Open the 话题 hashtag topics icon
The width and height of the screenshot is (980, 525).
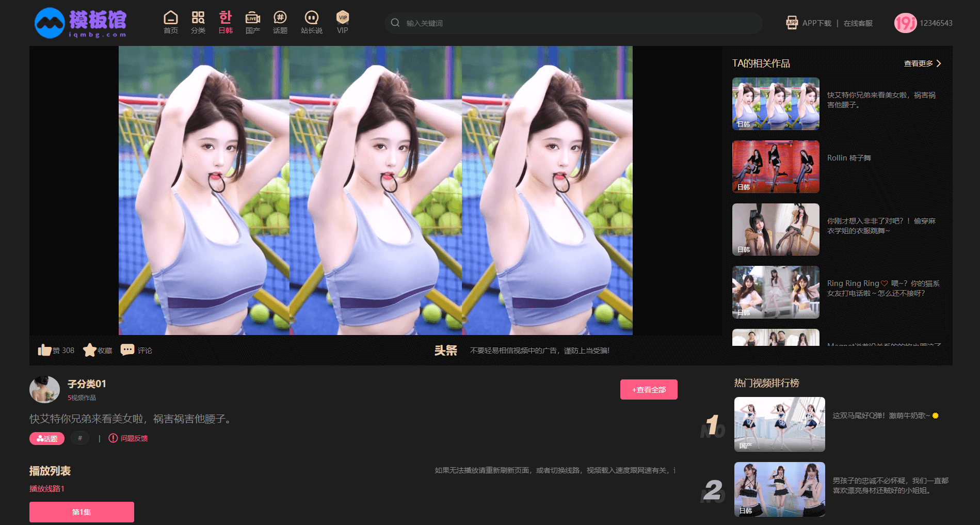pyautogui.click(x=280, y=18)
